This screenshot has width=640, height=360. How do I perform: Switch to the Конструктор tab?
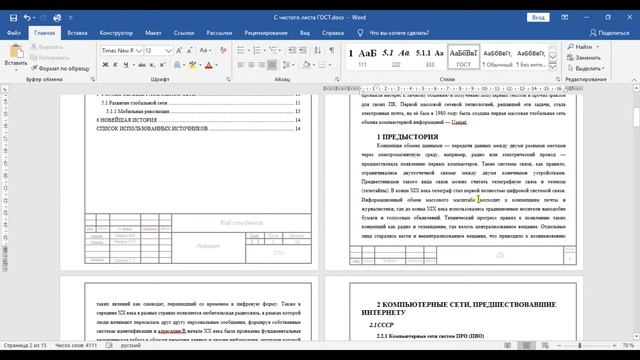116,33
